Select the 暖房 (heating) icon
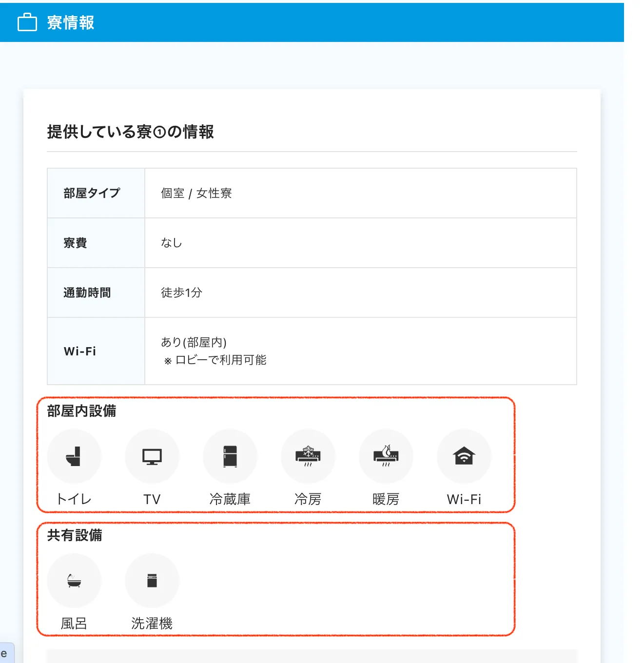644x663 pixels. (x=386, y=456)
